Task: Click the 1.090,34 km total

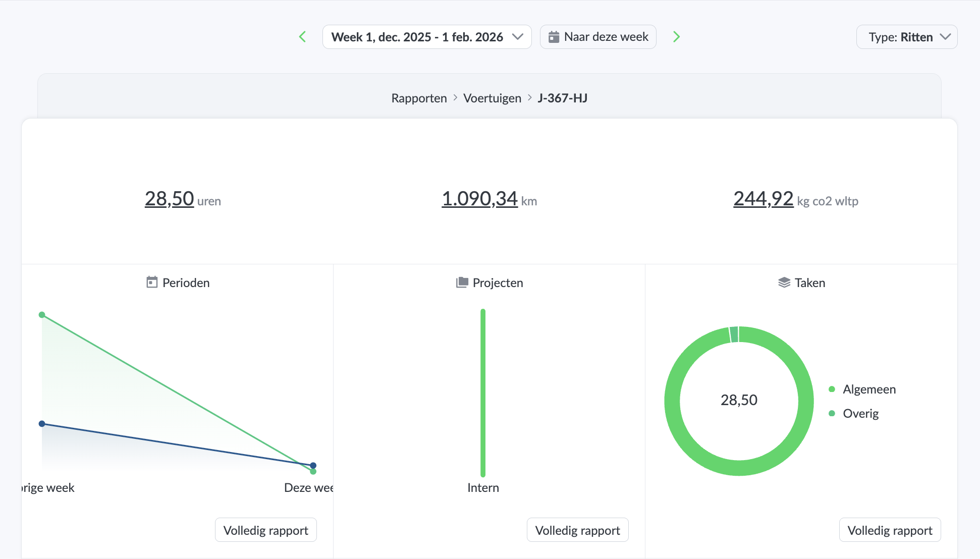Action: point(479,199)
